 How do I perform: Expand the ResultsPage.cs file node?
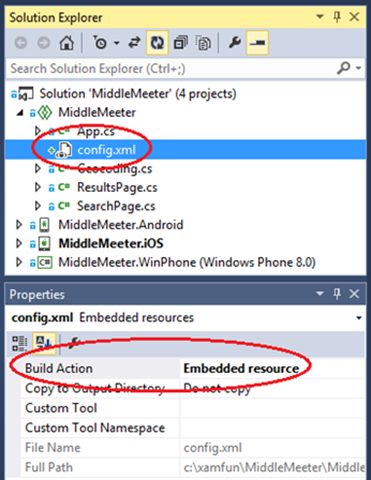tap(38, 187)
